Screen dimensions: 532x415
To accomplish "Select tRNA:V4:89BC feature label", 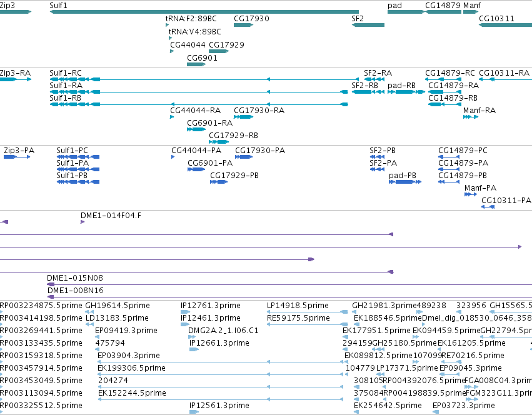I will pos(195,32).
